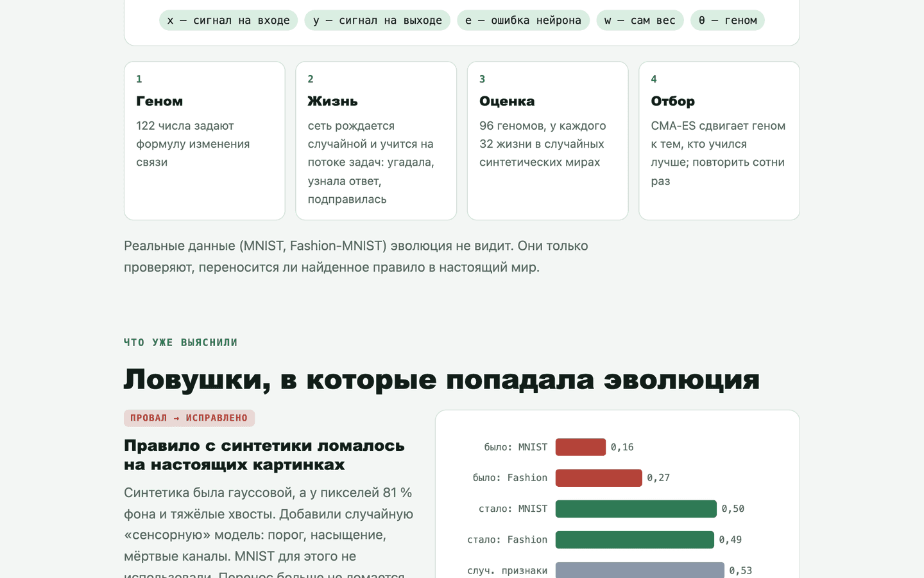Click the value label '0,53'
Viewport: 924px width, 578px height.
740,570
